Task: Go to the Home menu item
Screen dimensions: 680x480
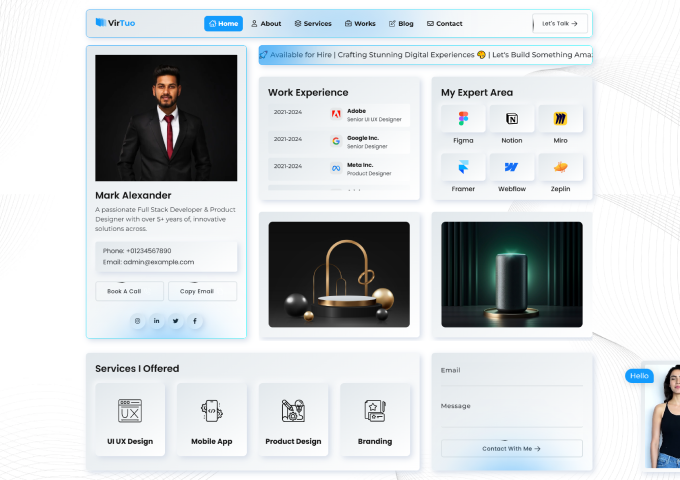Action: coord(224,23)
